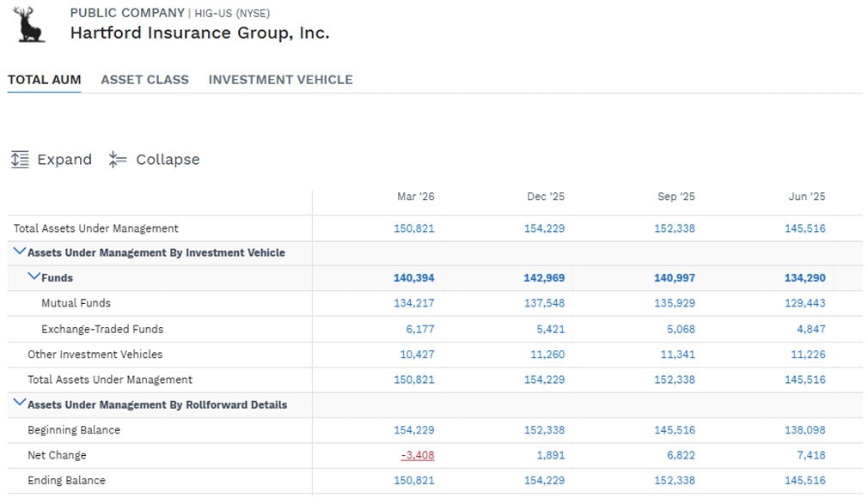Click Net Change value 1,891
The height and width of the screenshot is (498, 868).
pos(550,455)
